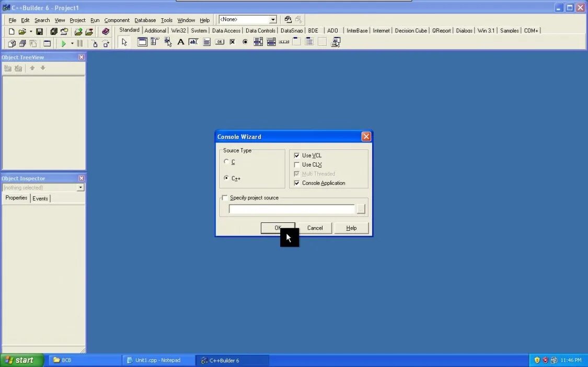Check the Use CLX checkbox
Screen dimensions: 588x367
(297, 164)
